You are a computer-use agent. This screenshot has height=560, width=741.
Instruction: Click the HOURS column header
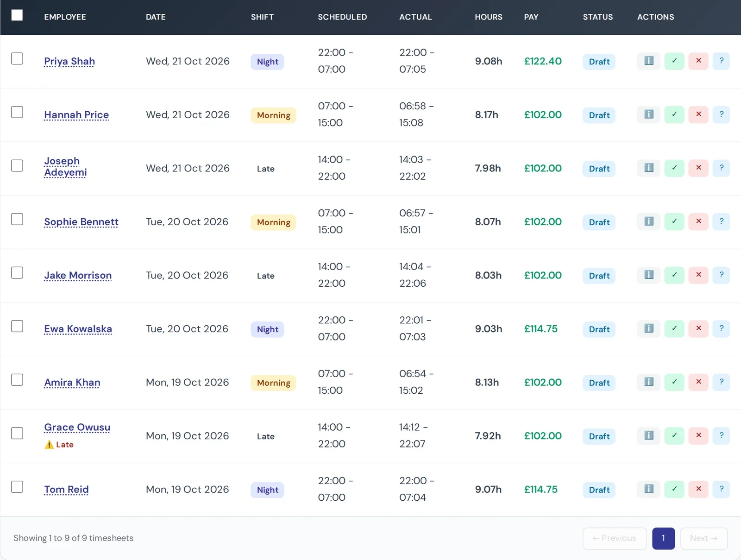(489, 17)
